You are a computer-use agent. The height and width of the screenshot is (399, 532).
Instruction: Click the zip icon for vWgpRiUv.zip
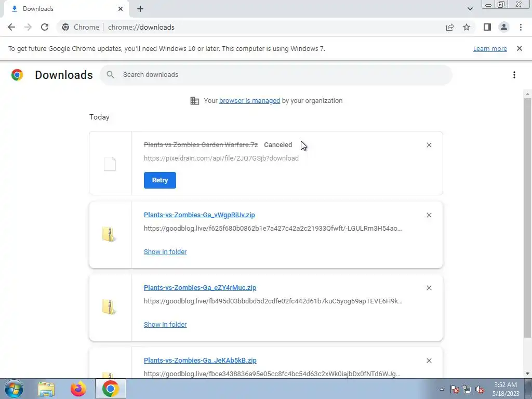tap(109, 234)
